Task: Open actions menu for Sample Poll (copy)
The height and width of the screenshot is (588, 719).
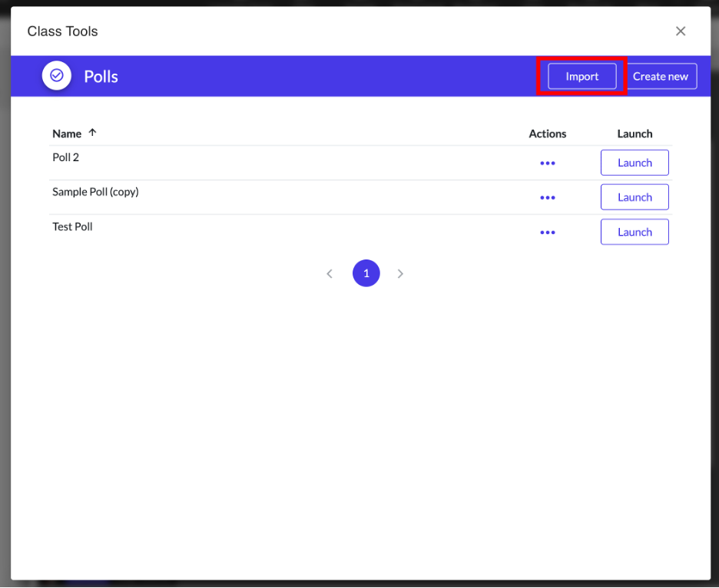Action: click(x=547, y=197)
